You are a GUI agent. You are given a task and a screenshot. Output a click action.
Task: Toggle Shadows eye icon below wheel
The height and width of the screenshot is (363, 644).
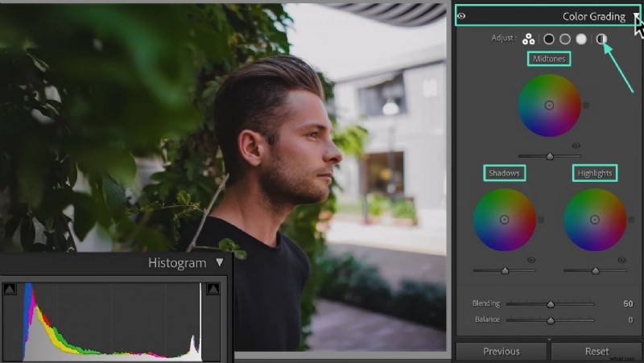(x=531, y=260)
